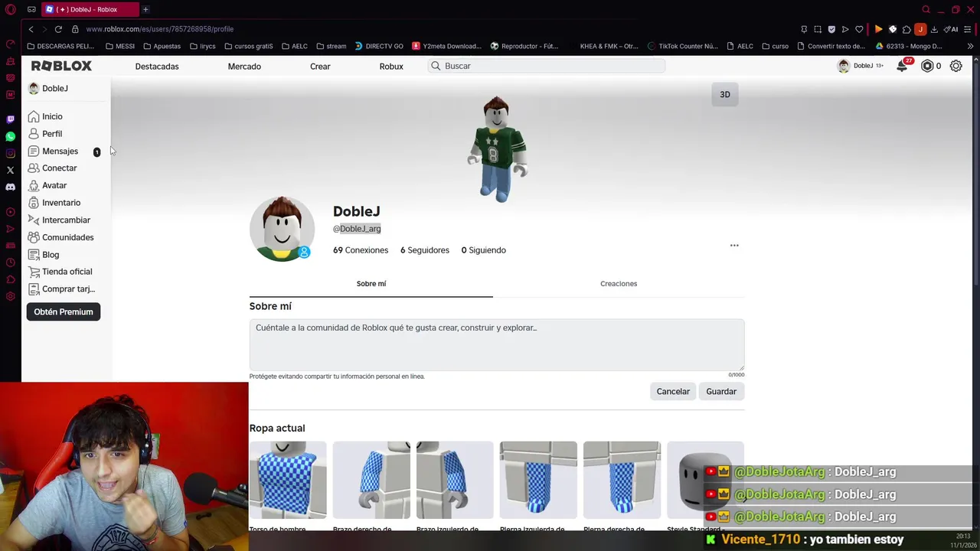
Task: Open the Opera sidebar settings gear
Action: [x=10, y=296]
